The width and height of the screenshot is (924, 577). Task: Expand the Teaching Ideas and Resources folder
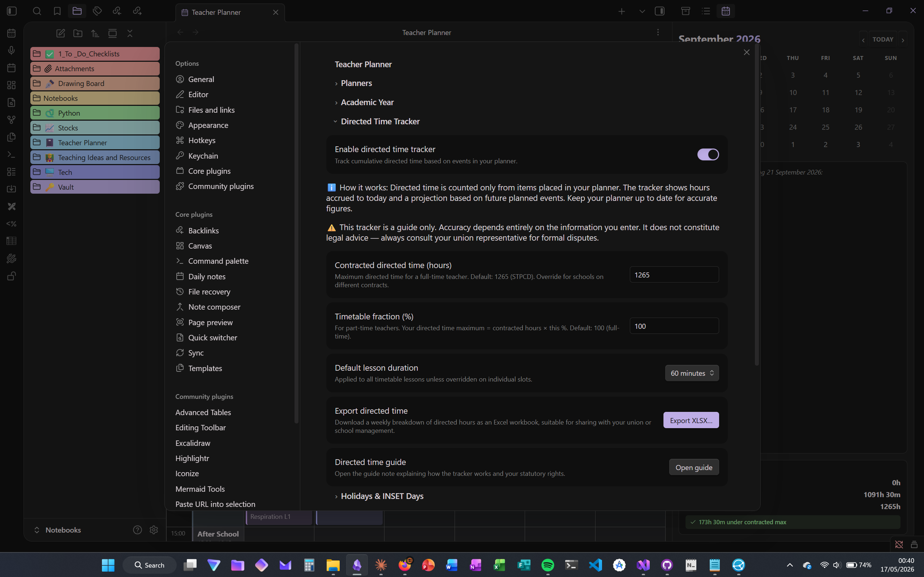(x=95, y=157)
